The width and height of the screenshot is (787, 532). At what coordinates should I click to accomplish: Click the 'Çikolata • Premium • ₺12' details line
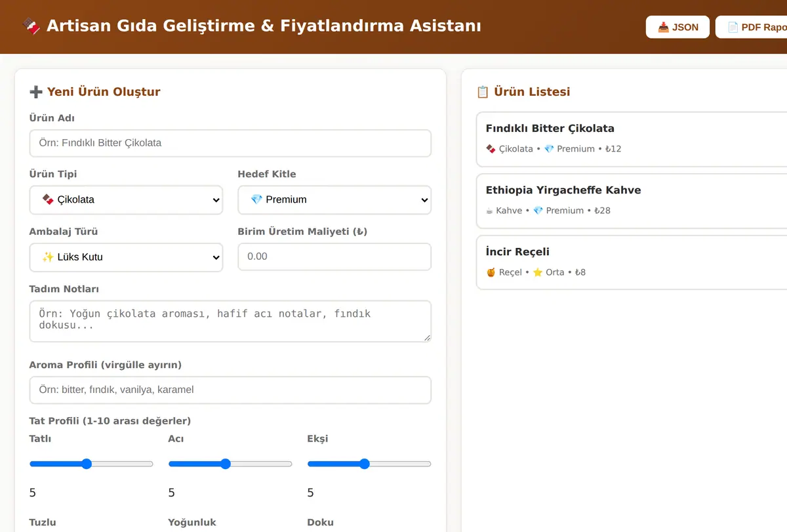coord(554,149)
